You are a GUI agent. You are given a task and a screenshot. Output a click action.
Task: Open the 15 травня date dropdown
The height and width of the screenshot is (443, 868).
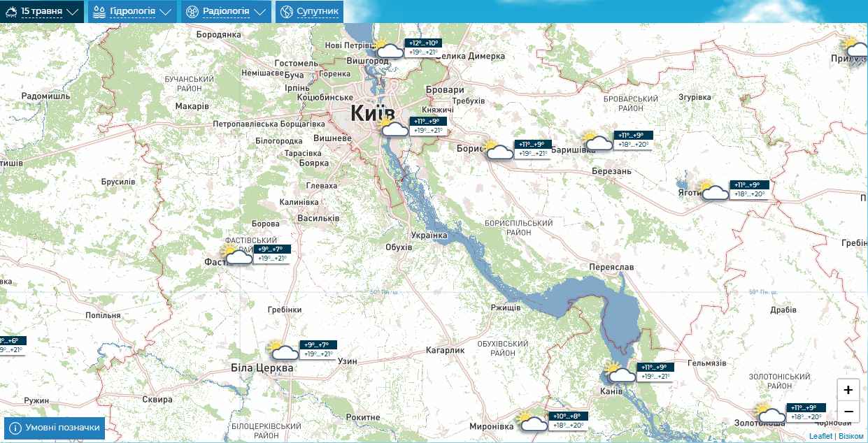42,11
